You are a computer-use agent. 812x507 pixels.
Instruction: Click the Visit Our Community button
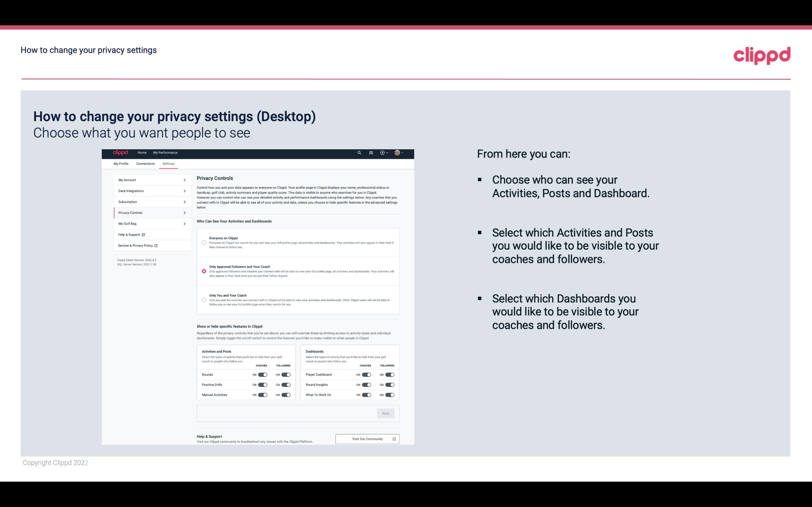pyautogui.click(x=367, y=439)
